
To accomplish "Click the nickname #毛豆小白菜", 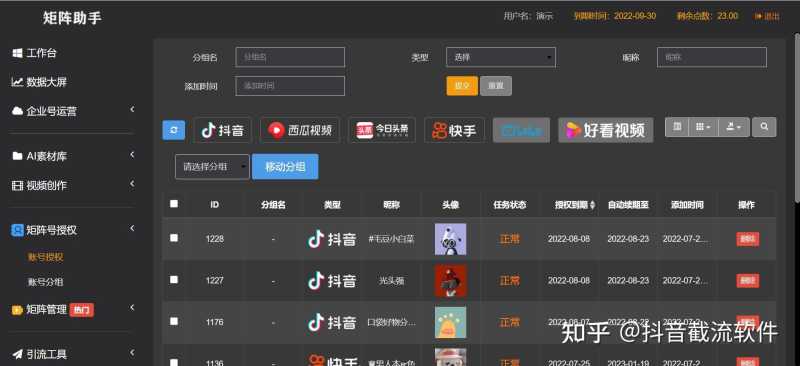I will 391,239.
